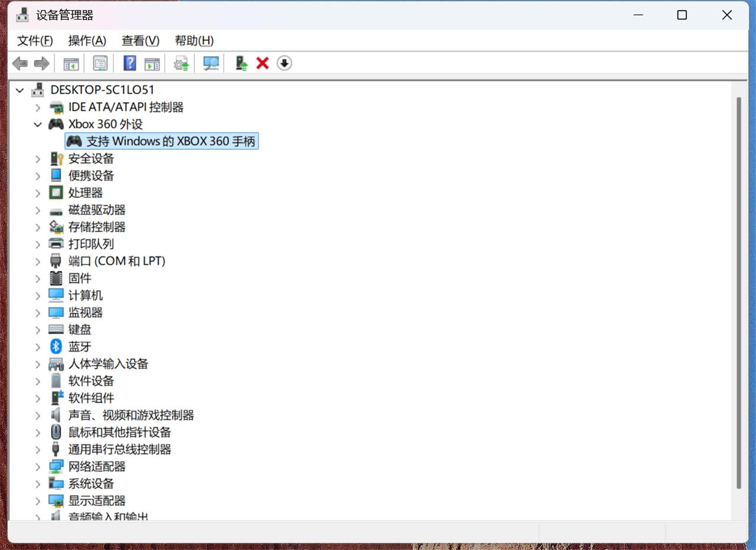Image resolution: width=756 pixels, height=550 pixels.
Task: Open the 帮助(H) menu
Action: tap(194, 41)
